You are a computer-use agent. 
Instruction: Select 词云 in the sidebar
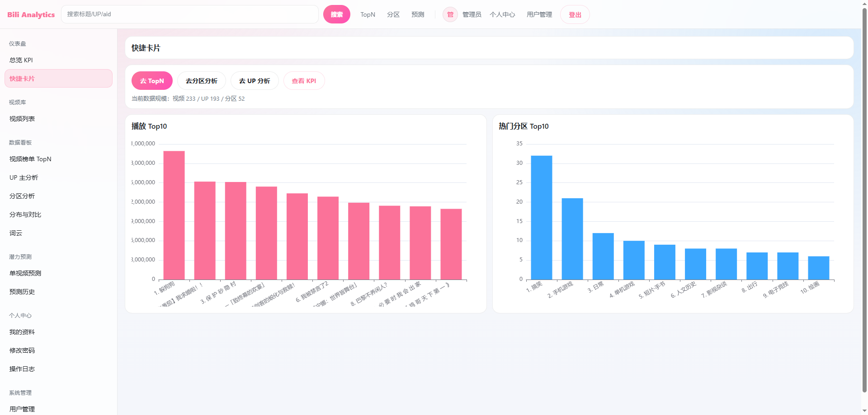point(16,233)
